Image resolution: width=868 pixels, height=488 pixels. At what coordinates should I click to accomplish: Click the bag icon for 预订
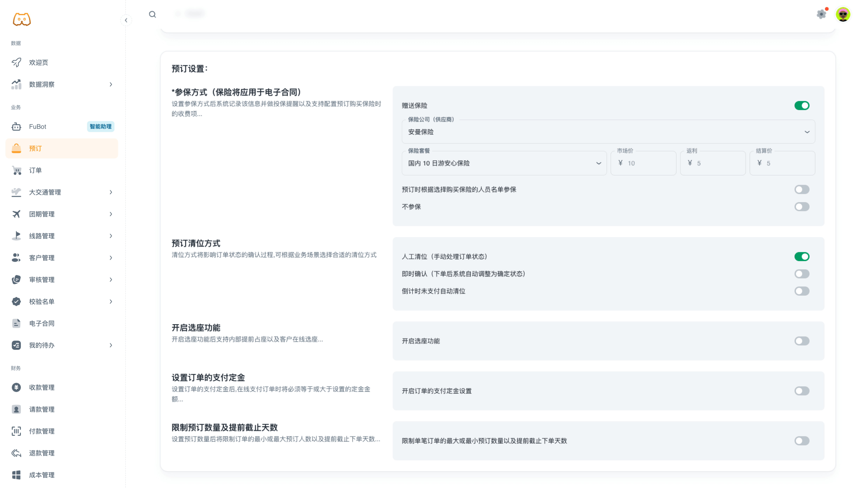[x=16, y=149]
